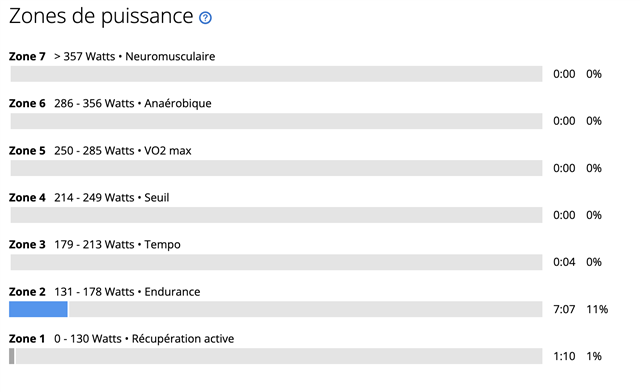640x392 pixels.
Task: Click the 1:10 time value for Zone 1
Action: [x=564, y=356]
